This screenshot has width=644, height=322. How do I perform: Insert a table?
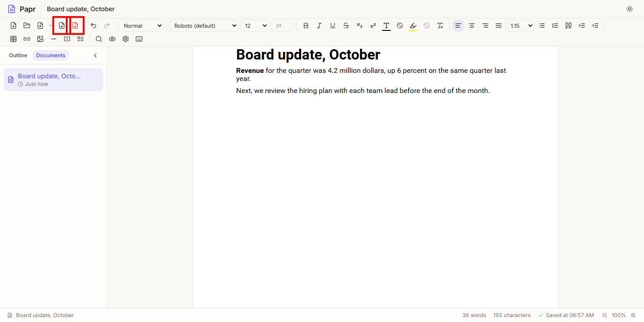tap(13, 39)
